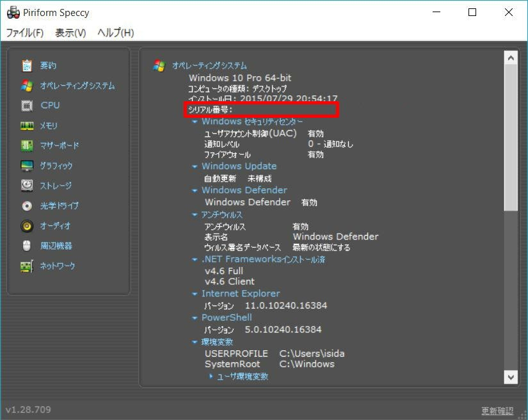Click version 11.0.10240.16384 text
The image size is (528, 420).
pos(286,305)
